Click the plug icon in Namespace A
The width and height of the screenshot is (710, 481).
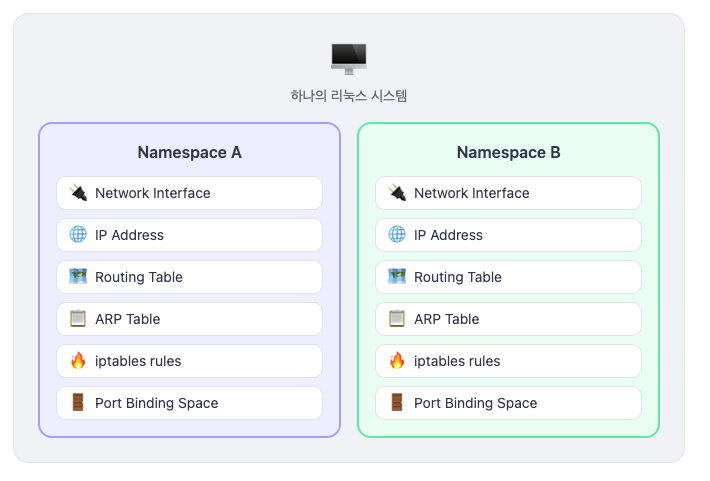coord(78,193)
